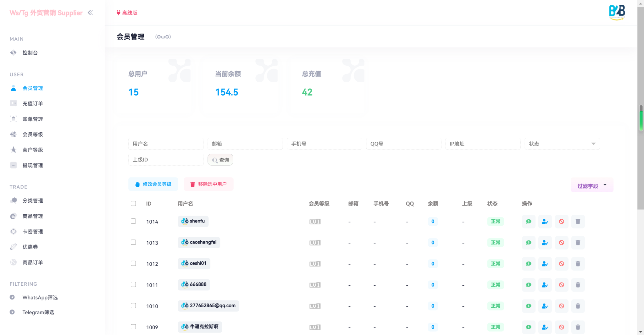Check the box for user ID 1011
Viewport: 644px width, 335px height.
tap(133, 284)
